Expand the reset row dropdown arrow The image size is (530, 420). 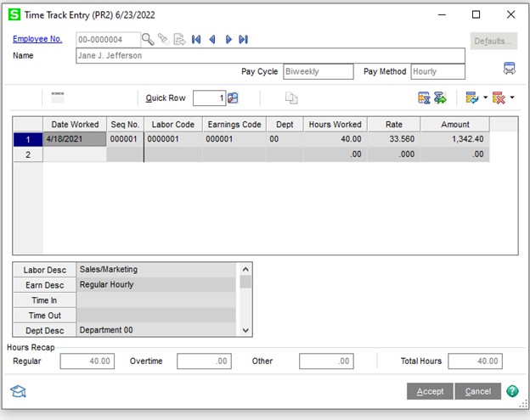(x=485, y=98)
